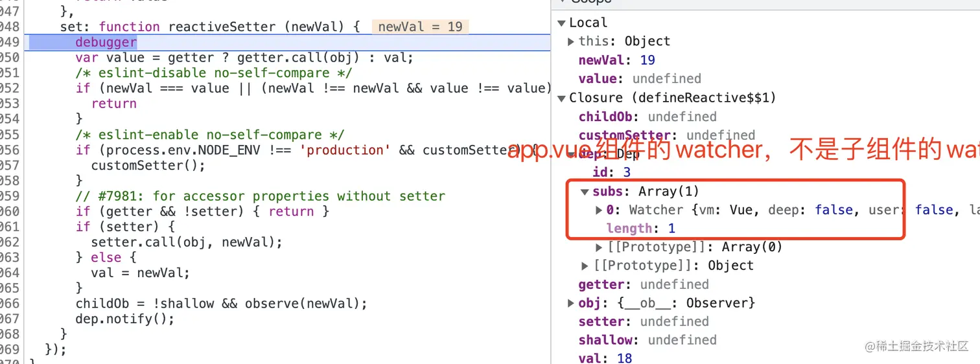Click the inline 'newVal = 19' value badge

click(420, 27)
